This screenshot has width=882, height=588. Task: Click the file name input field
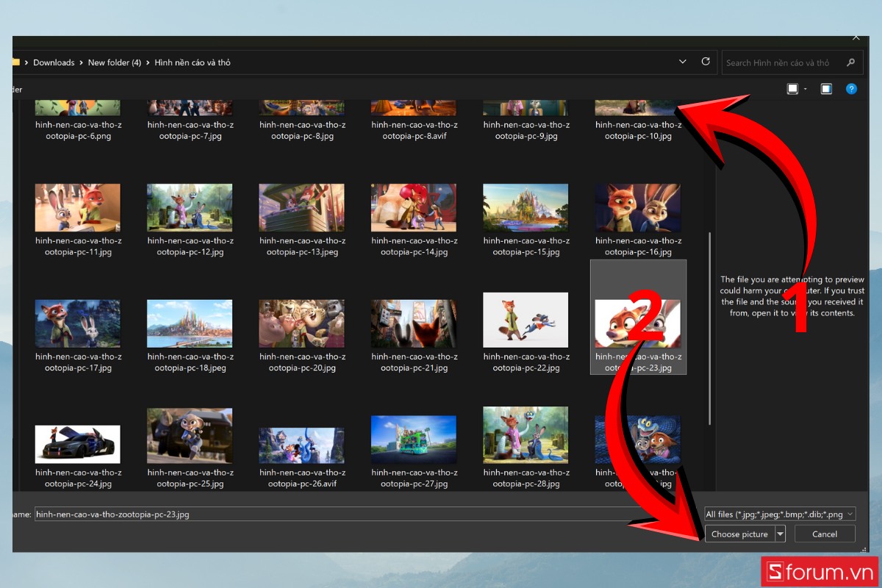point(331,514)
